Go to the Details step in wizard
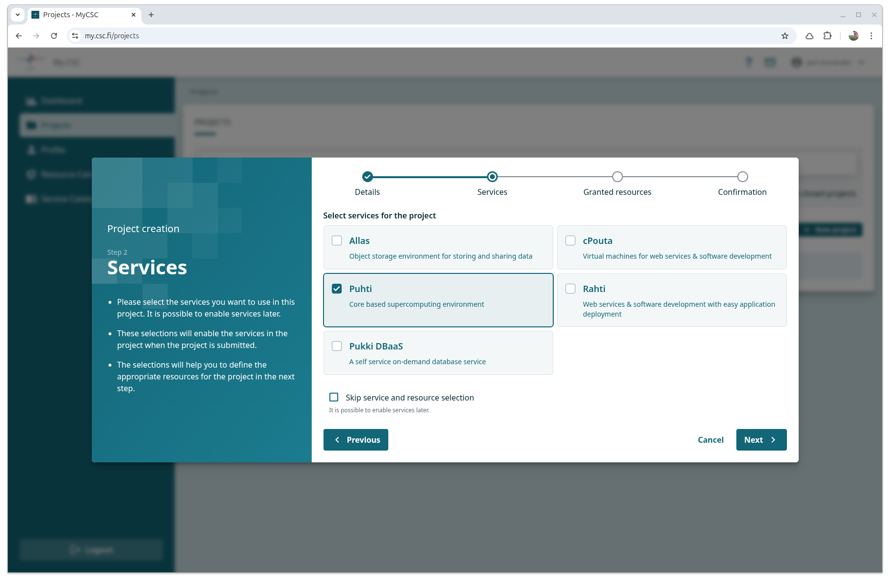Image resolution: width=890 pixels, height=588 pixels. tap(367, 177)
